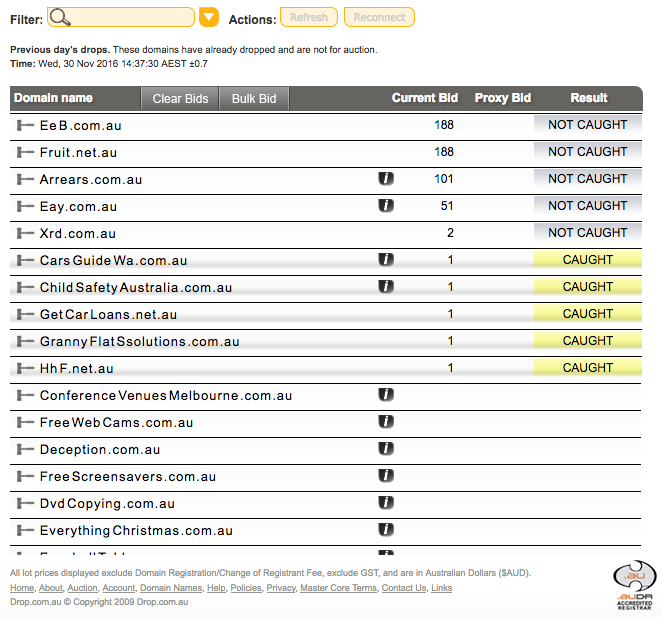Click the auDA accredited registrar logo
Viewport: 662px width, 617px height.
point(635,585)
